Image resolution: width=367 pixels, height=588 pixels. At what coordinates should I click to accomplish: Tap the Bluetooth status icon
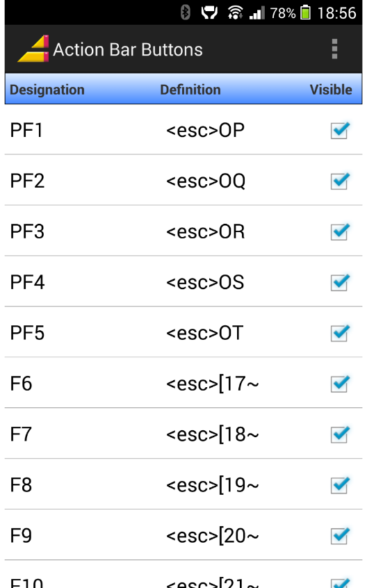[185, 13]
